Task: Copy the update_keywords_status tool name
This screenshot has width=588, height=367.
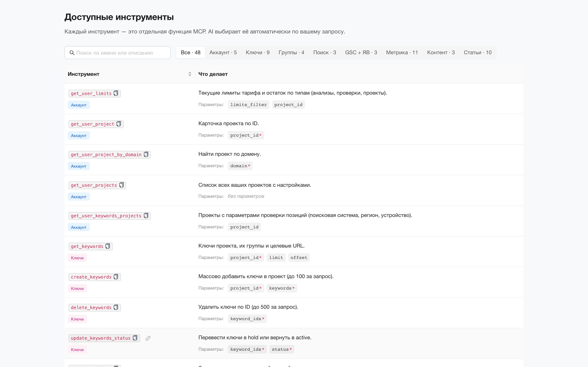Action: [x=135, y=338]
